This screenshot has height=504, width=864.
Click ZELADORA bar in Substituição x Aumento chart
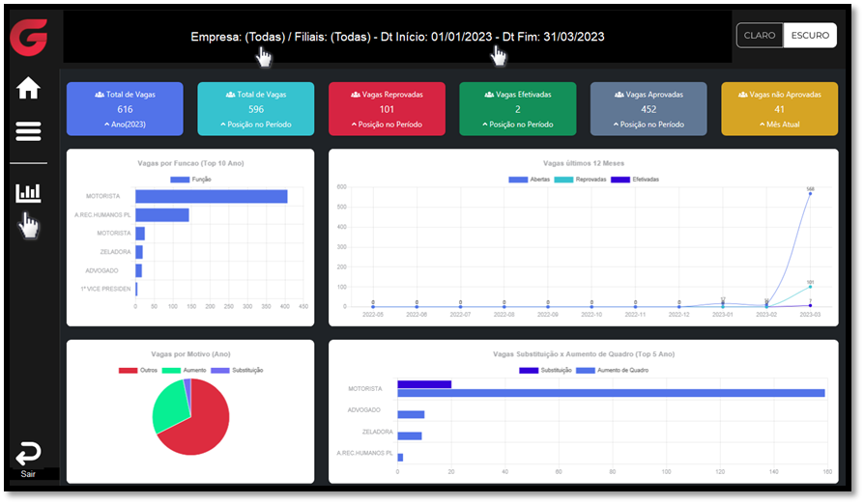410,435
